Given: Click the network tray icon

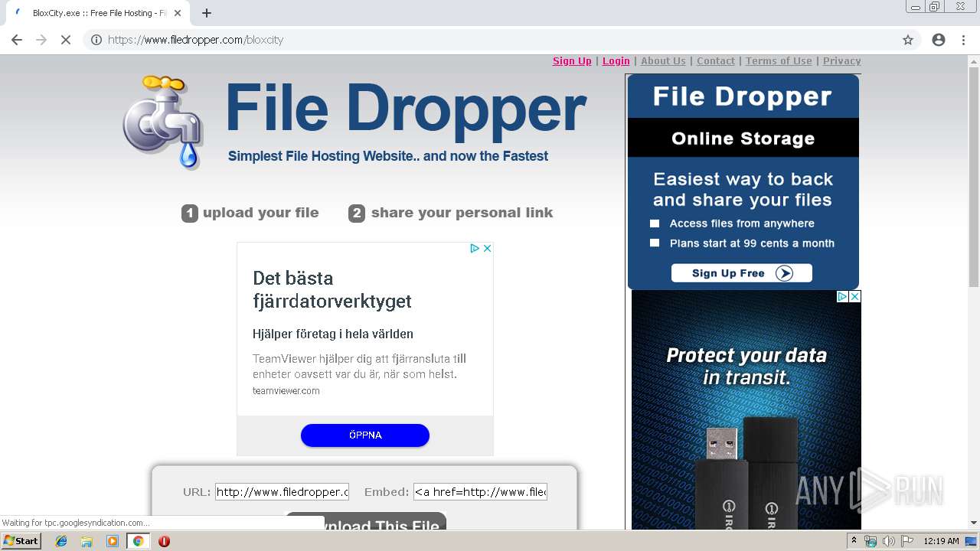Looking at the screenshot, I should (x=871, y=541).
